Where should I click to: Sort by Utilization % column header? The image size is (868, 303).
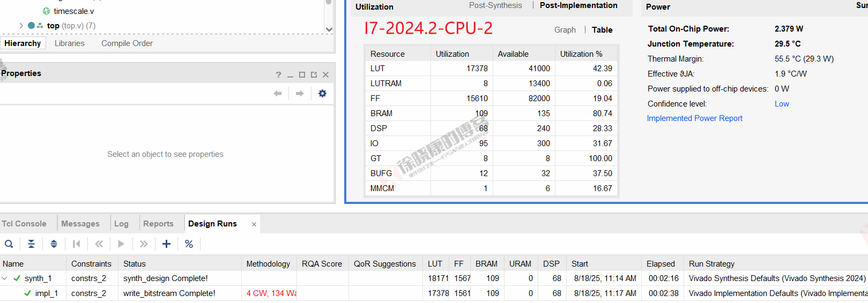click(586, 54)
